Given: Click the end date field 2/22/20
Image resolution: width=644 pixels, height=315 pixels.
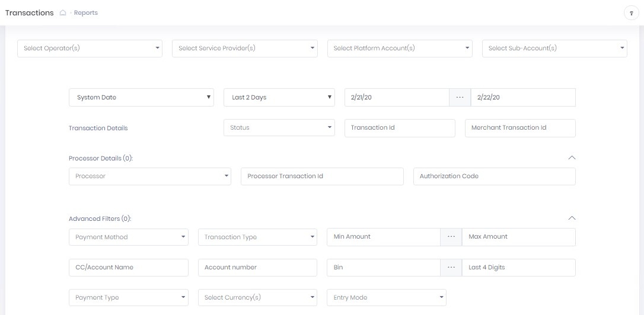Looking at the screenshot, I should 522,98.
